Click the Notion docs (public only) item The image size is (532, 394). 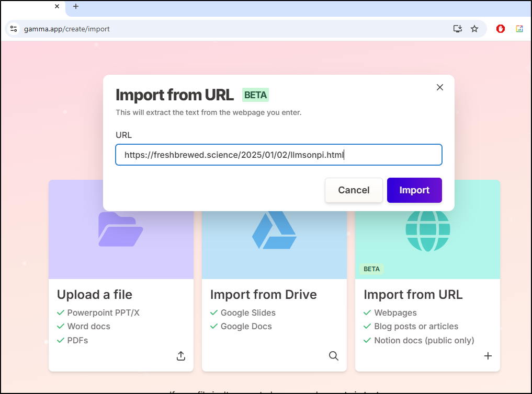[424, 340]
